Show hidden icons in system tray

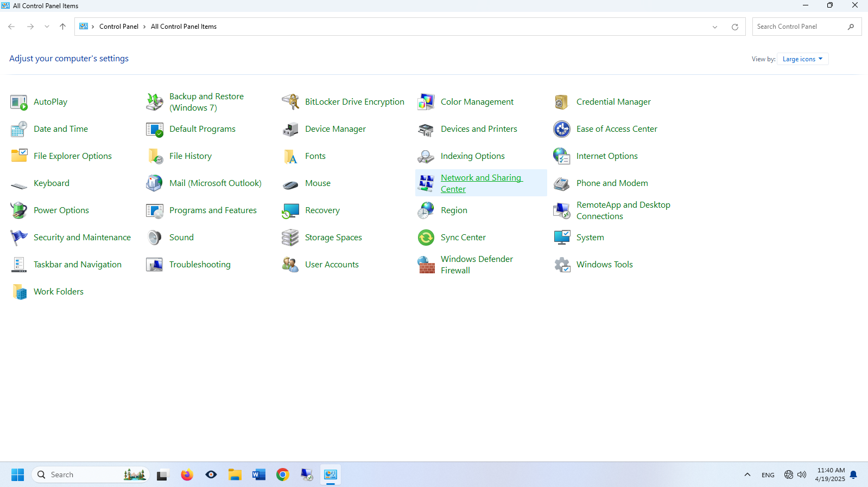747,475
